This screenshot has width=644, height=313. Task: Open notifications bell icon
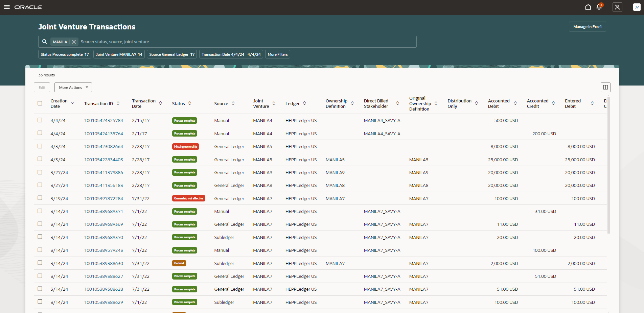pos(599,7)
